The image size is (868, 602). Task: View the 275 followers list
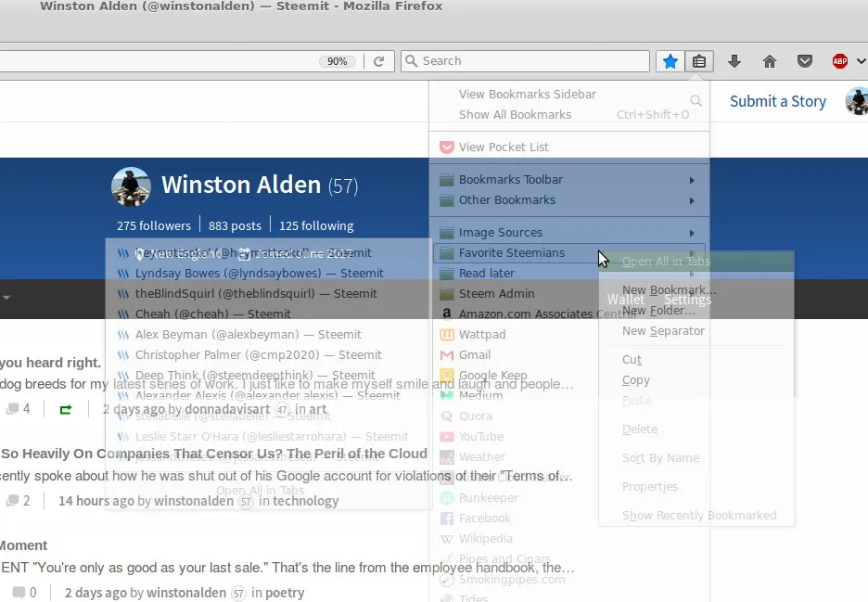click(154, 226)
